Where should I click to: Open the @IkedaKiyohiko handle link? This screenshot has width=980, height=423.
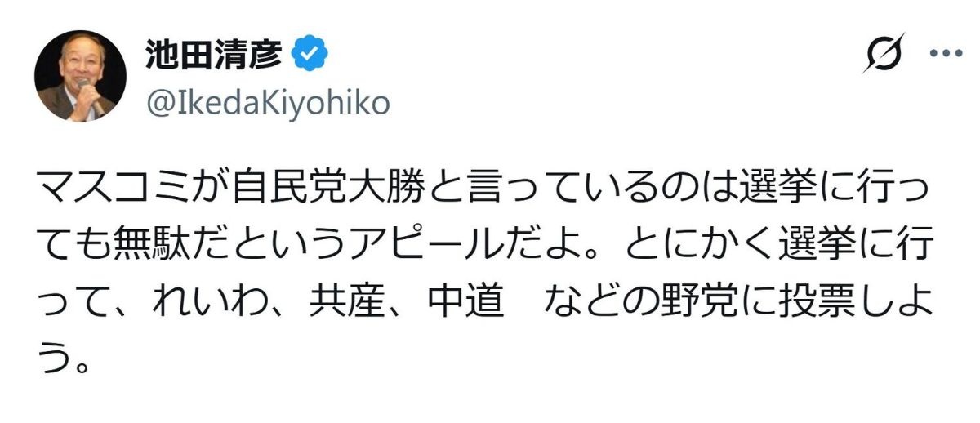pos(267,104)
